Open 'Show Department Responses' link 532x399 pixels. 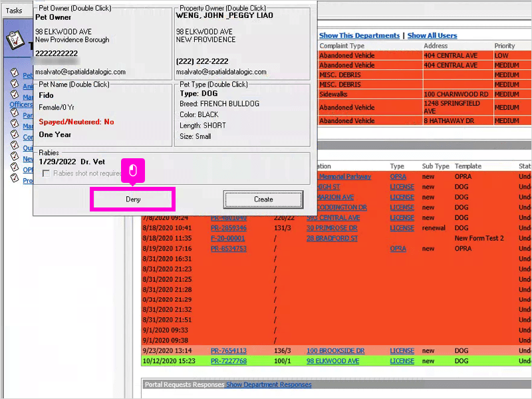tap(269, 384)
